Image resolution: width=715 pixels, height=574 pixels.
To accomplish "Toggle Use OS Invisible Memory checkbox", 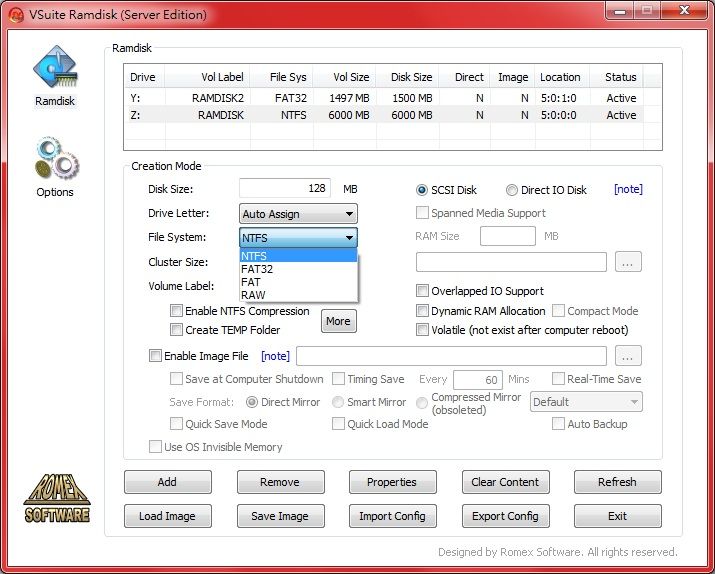I will pos(155,446).
